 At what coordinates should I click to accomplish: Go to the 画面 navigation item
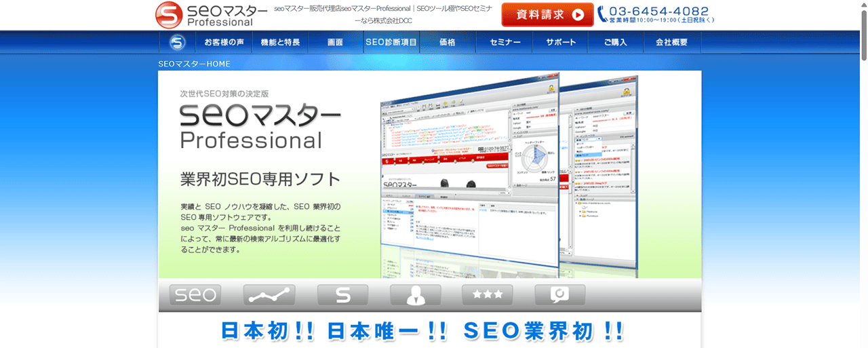(x=335, y=42)
